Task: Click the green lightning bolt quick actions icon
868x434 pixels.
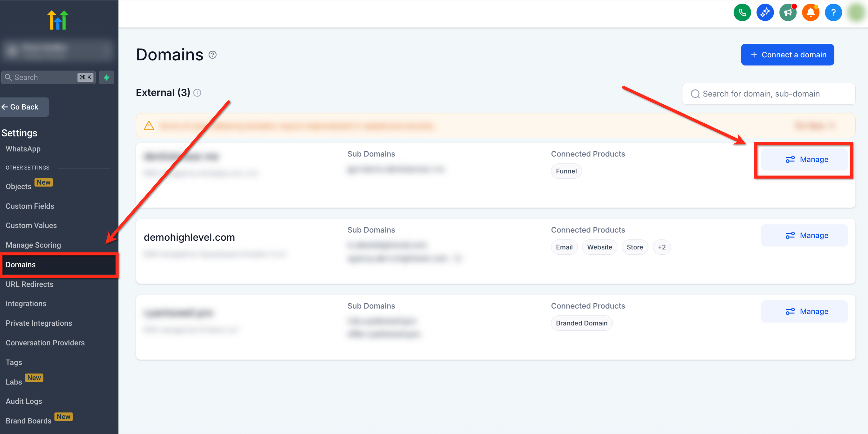Action: pos(106,77)
